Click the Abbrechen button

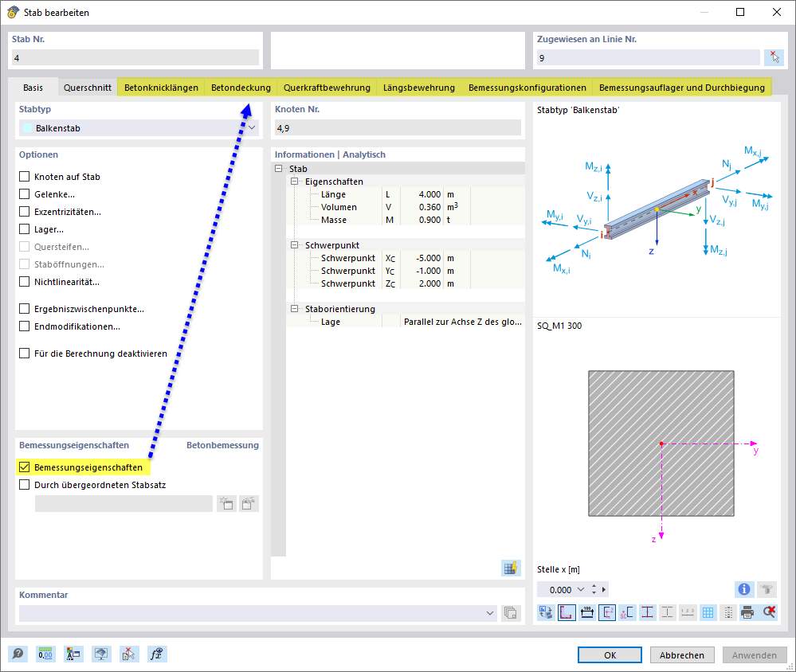(x=682, y=654)
